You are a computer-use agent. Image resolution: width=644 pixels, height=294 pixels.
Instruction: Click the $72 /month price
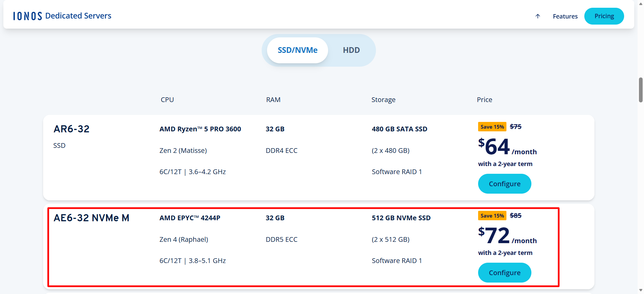pos(507,236)
